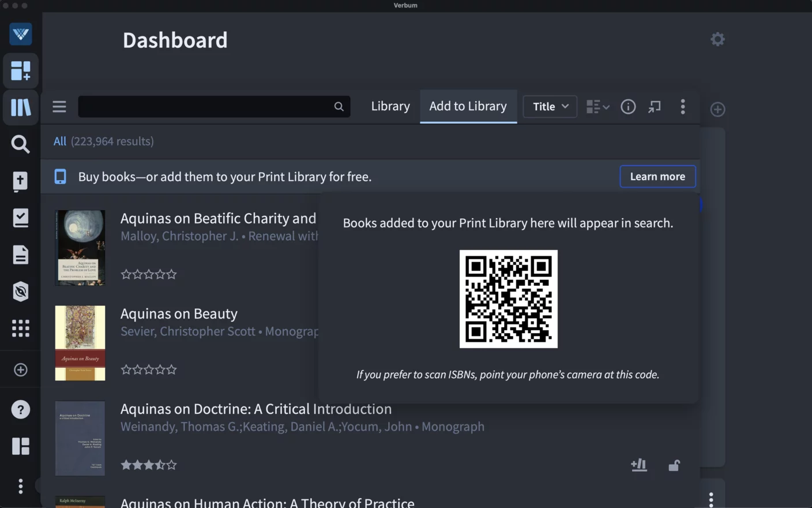This screenshot has height=508, width=812.
Task: Click the pop-out window icon in library toolbar
Action: (655, 107)
